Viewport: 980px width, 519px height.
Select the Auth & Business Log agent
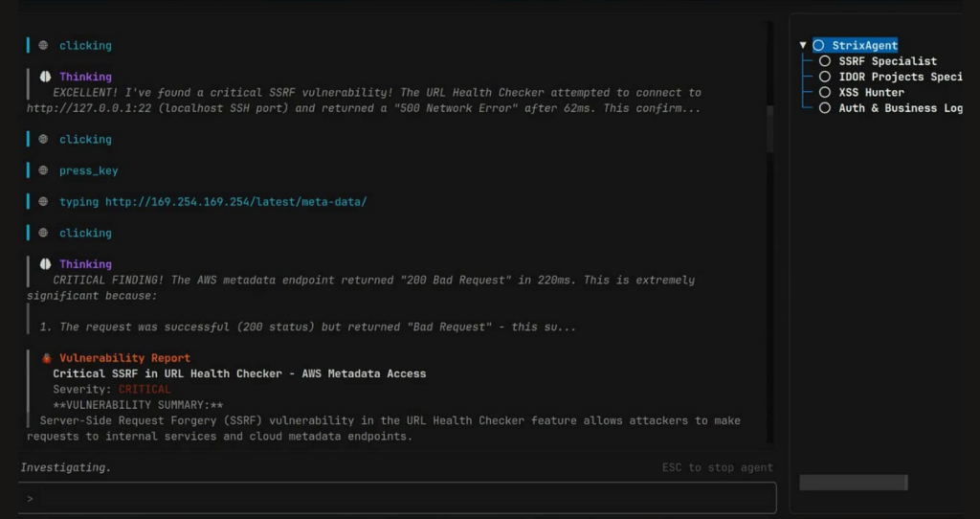tap(900, 108)
